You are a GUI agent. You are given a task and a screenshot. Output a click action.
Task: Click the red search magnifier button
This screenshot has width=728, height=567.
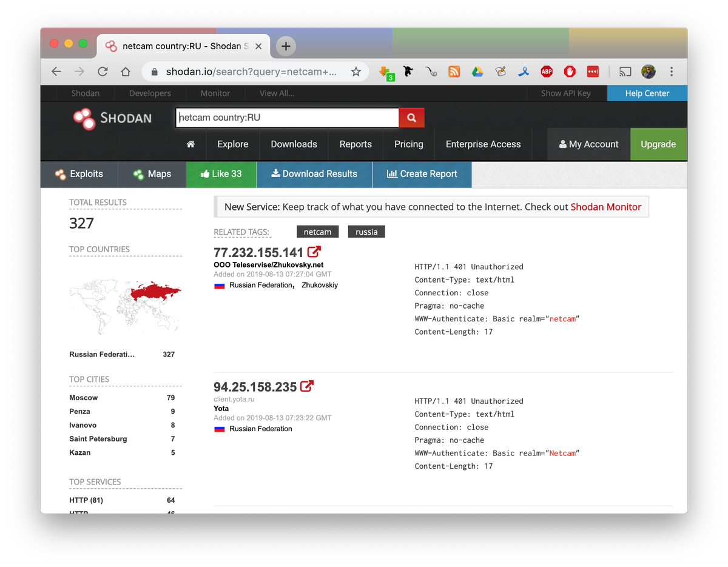tap(411, 118)
